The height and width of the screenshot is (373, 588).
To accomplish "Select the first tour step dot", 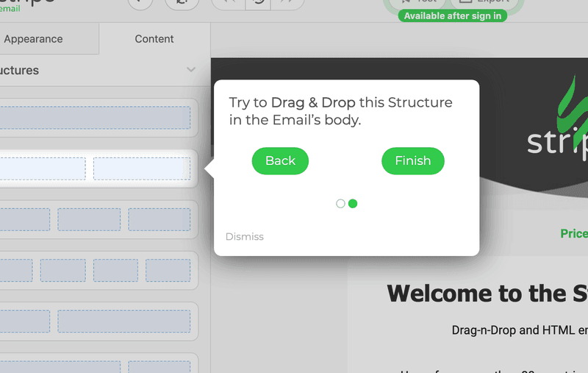I will 340,204.
